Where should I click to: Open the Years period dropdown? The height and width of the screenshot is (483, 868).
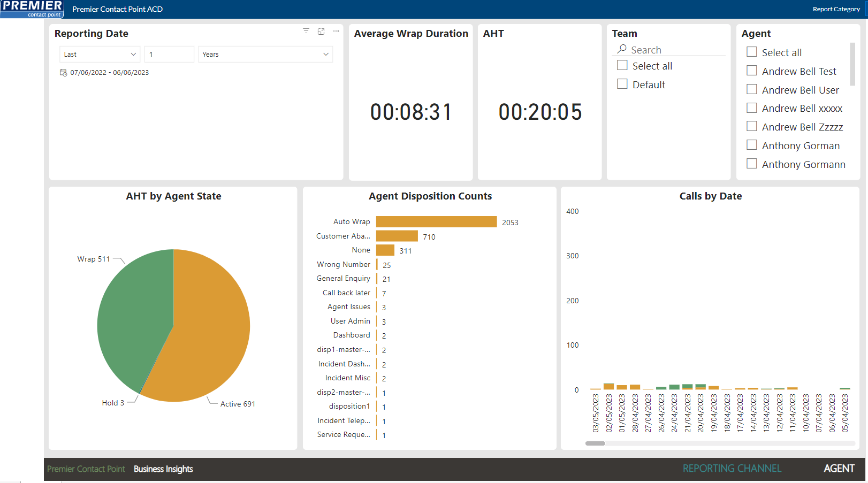tap(265, 54)
